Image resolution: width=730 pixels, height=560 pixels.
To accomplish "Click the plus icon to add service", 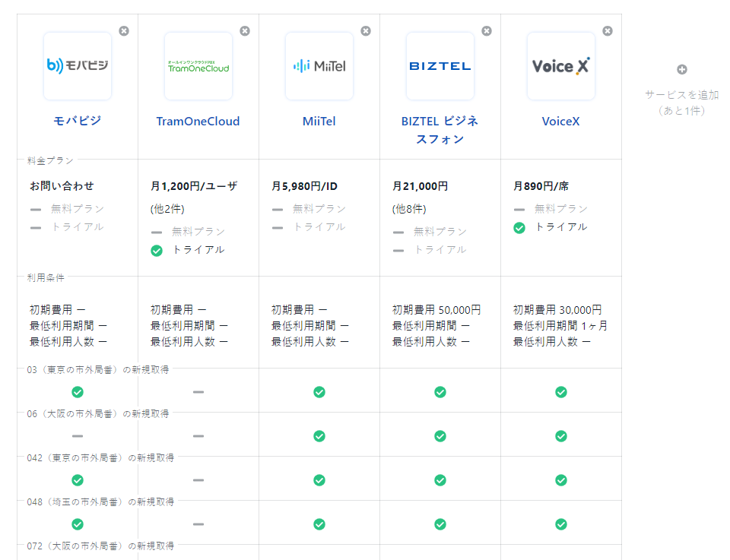I will tap(682, 70).
